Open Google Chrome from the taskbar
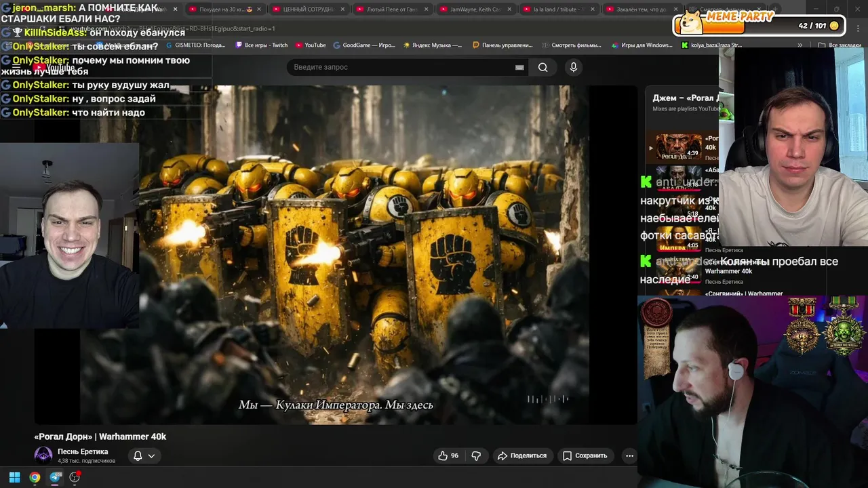The width and height of the screenshot is (868, 488). 35,477
